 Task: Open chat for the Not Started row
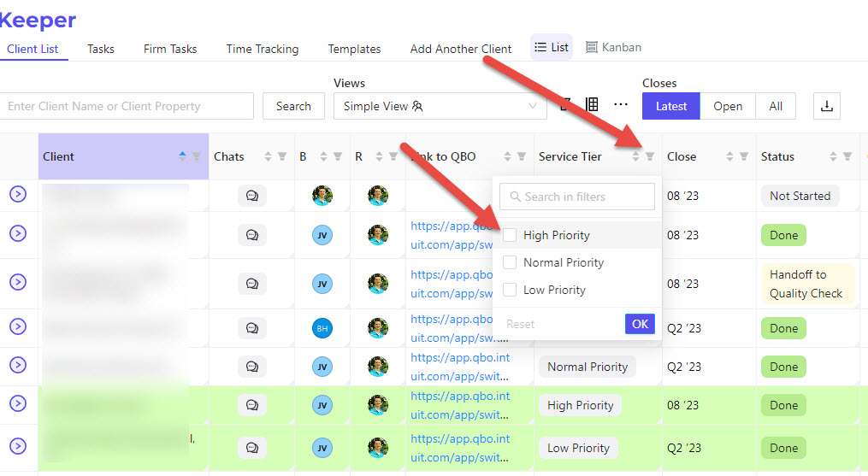coord(252,196)
